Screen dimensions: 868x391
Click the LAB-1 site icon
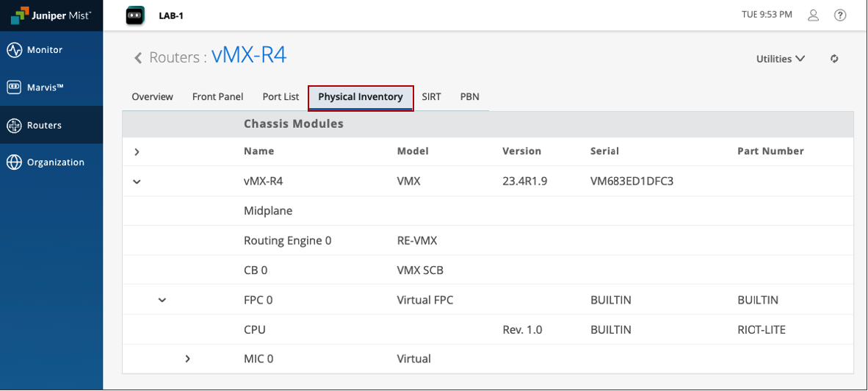click(x=134, y=15)
